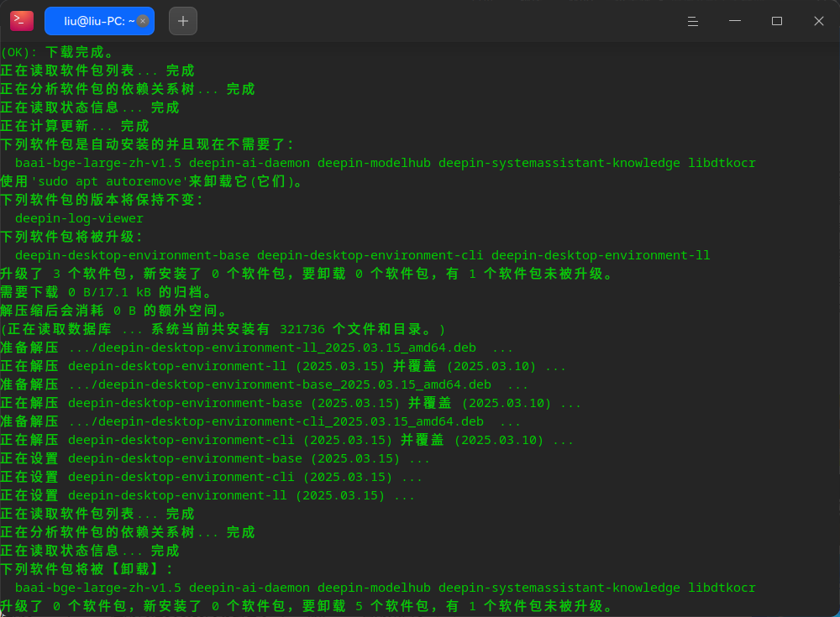
Task: Minimize the terminal window
Action: coord(734,21)
